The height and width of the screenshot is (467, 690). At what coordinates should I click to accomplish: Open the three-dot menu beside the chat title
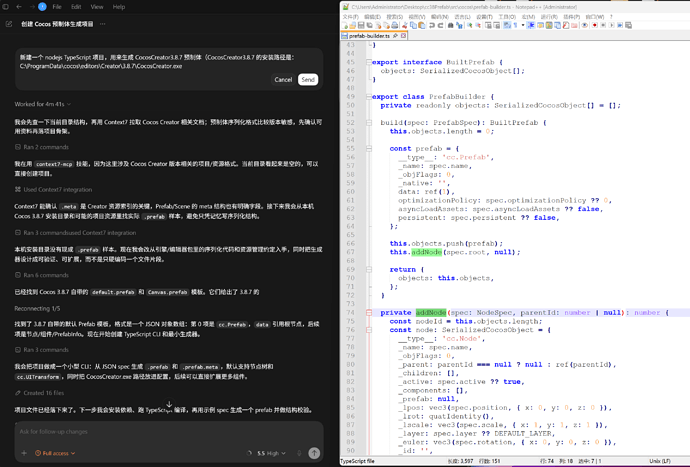(x=103, y=24)
